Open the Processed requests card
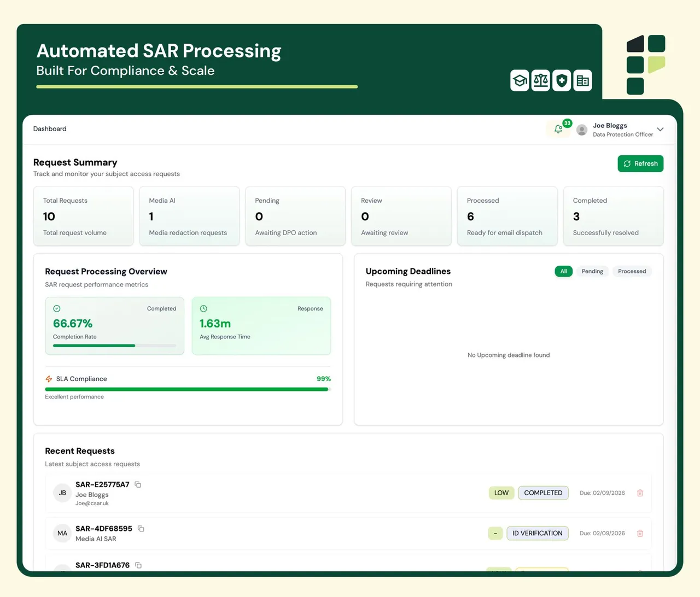The image size is (700, 597). pyautogui.click(x=507, y=216)
